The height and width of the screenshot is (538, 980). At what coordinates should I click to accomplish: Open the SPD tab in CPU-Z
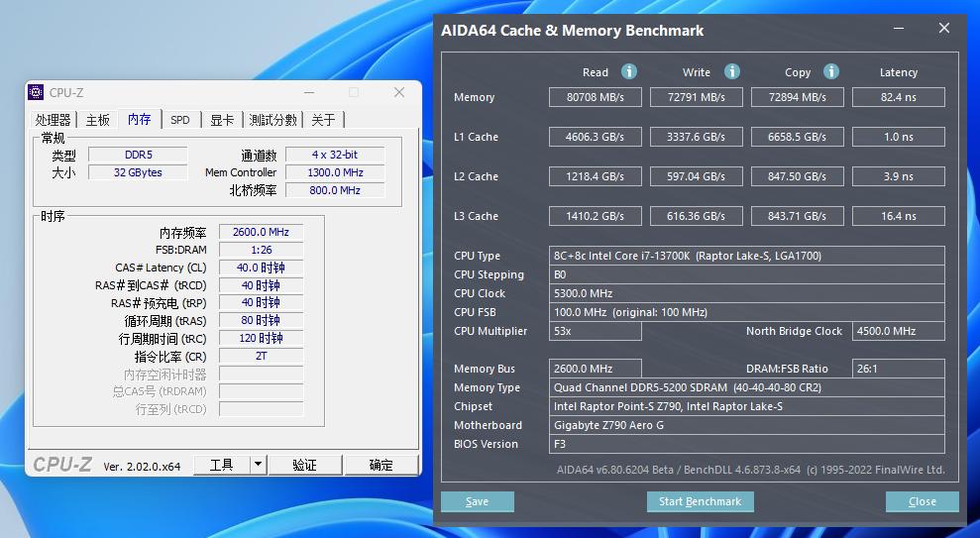click(180, 119)
